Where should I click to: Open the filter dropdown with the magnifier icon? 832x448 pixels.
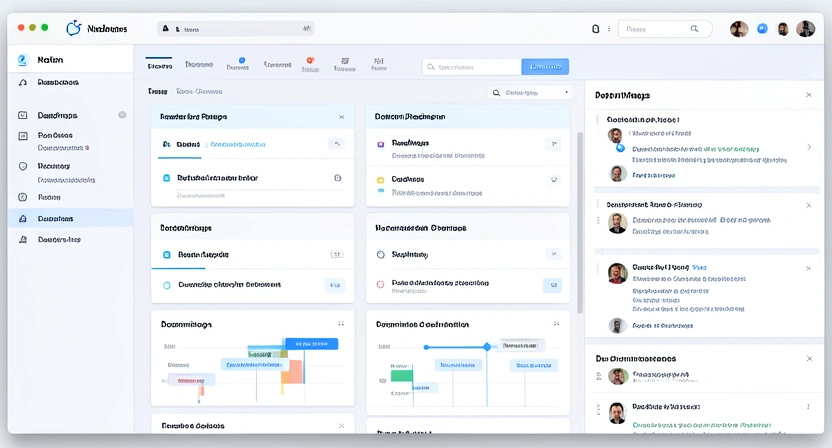pyautogui.click(x=529, y=92)
